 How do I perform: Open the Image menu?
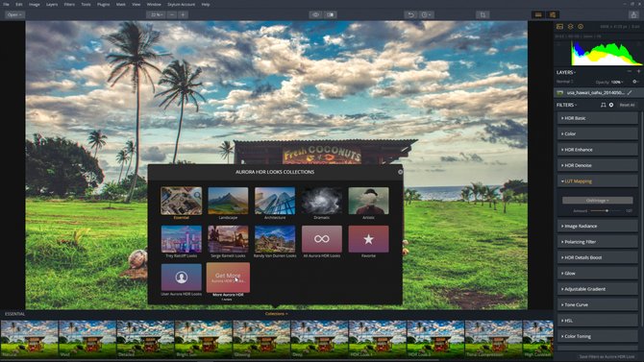click(34, 5)
